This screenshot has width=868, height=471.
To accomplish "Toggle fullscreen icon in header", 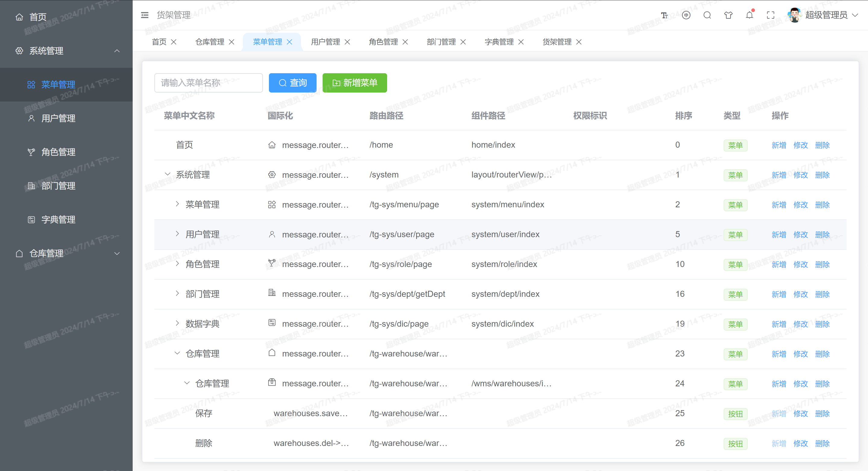I will 771,15.
